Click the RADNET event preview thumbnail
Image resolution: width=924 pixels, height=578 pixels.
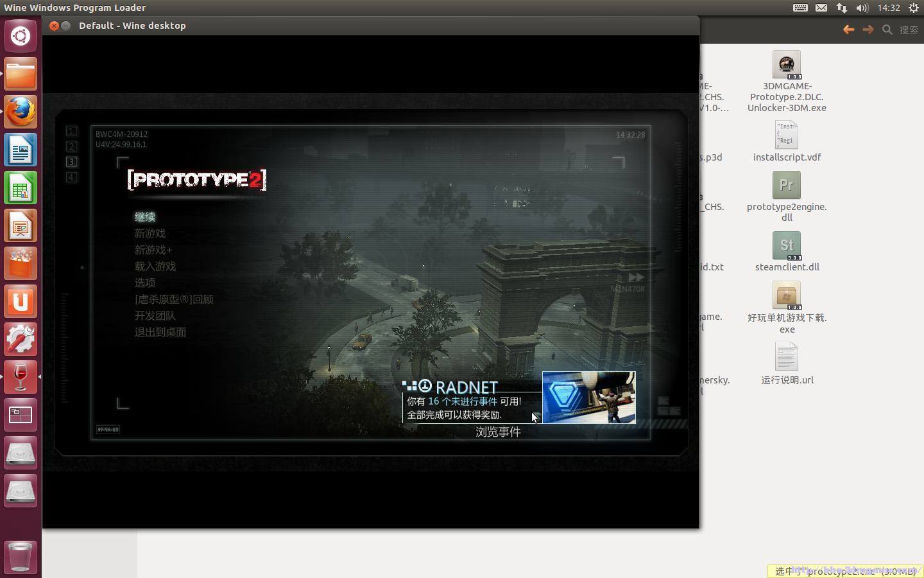589,398
